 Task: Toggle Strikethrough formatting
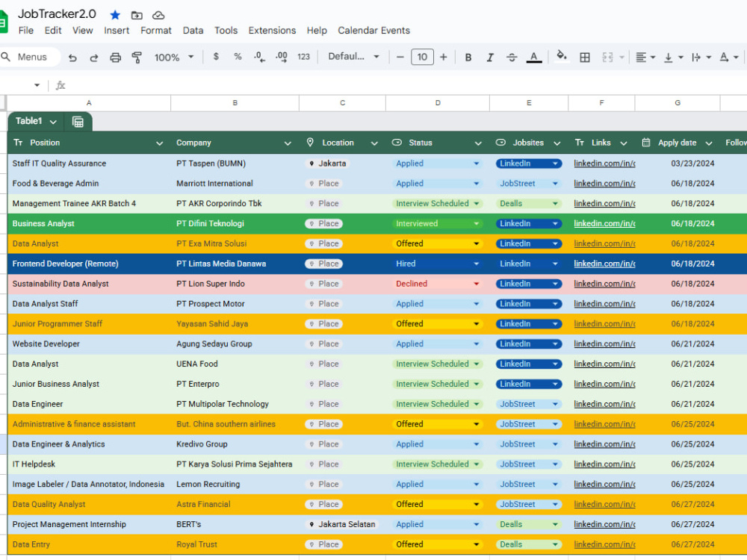512,57
